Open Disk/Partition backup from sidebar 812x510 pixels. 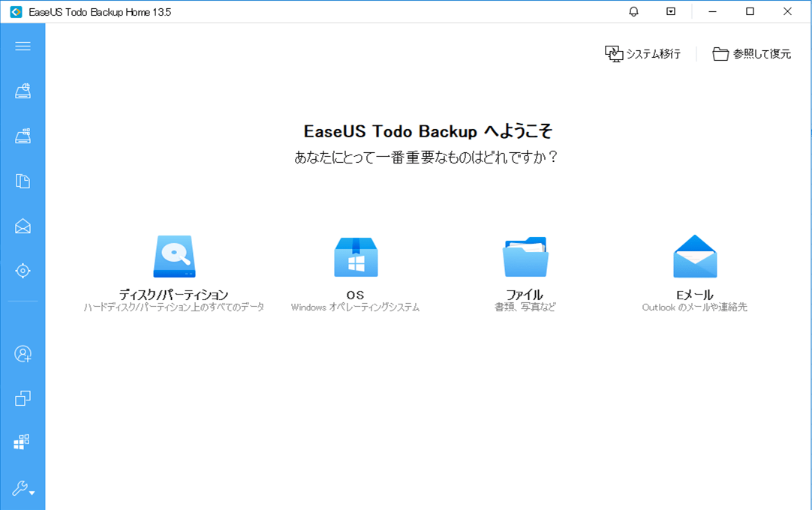tap(23, 91)
